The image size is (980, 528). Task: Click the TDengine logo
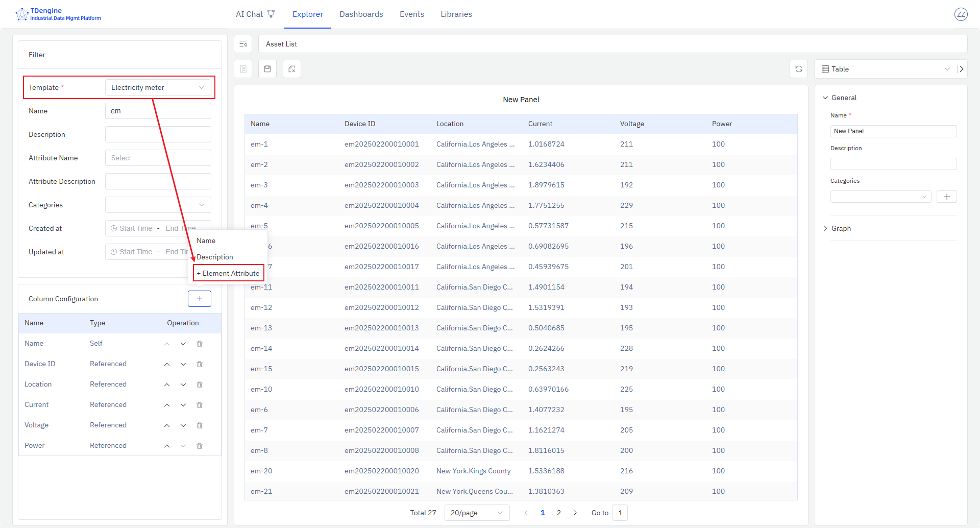21,14
